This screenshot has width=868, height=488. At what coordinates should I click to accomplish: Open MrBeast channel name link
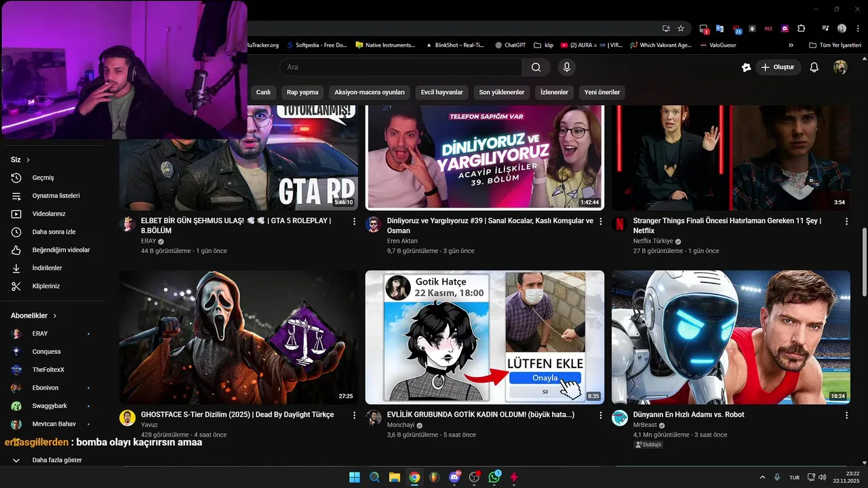pyautogui.click(x=645, y=425)
